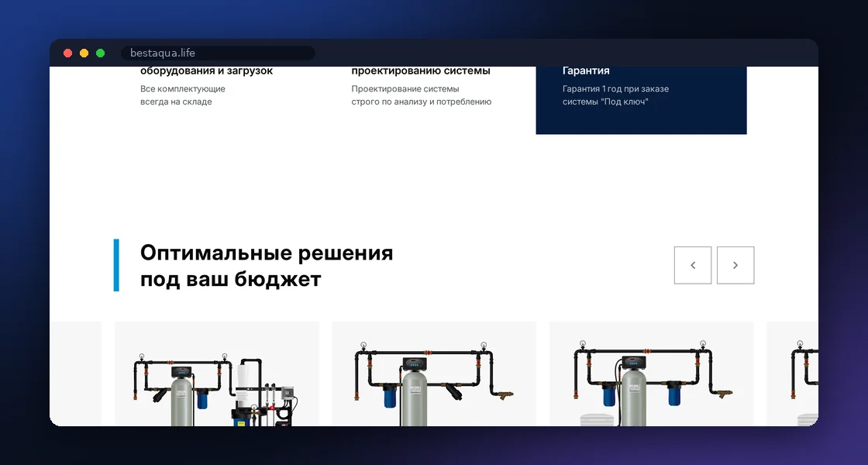Click heading 'оборудования и загрузок'
Viewport: 868px width, 465px height.
tap(206, 71)
